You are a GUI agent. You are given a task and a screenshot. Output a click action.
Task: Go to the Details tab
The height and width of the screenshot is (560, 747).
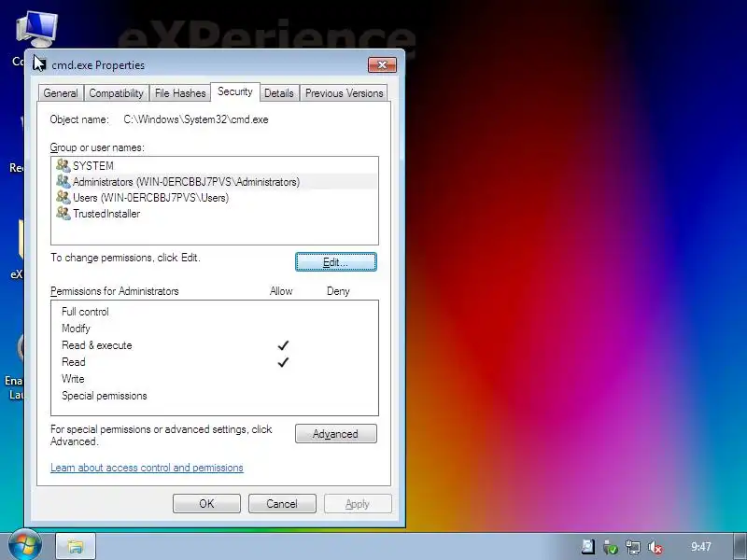(x=279, y=92)
